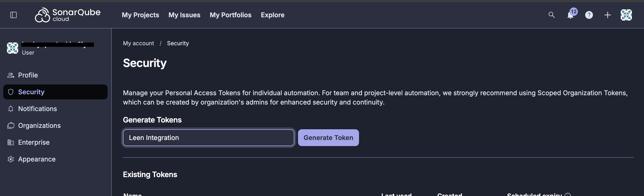Click the token name field containing Leen Integration

[208, 137]
